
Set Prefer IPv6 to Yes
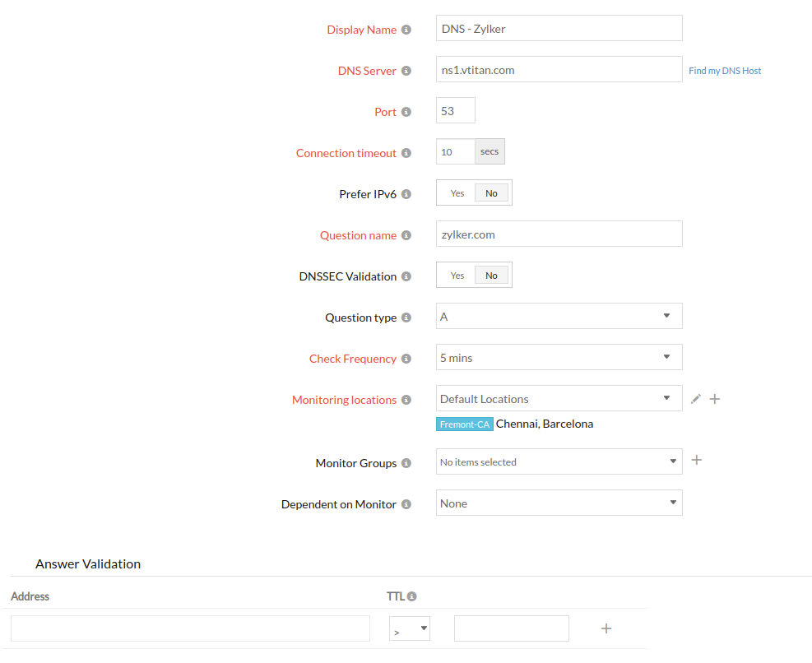click(457, 193)
